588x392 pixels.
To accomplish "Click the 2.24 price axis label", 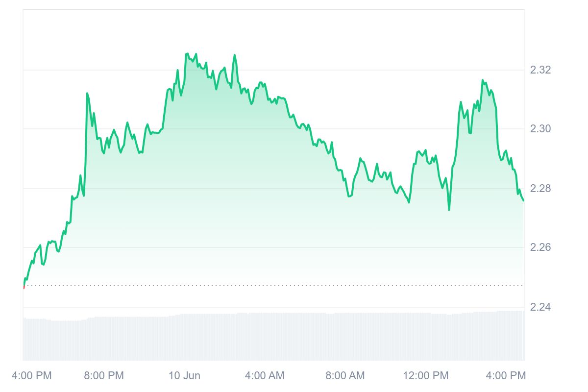I will (540, 307).
